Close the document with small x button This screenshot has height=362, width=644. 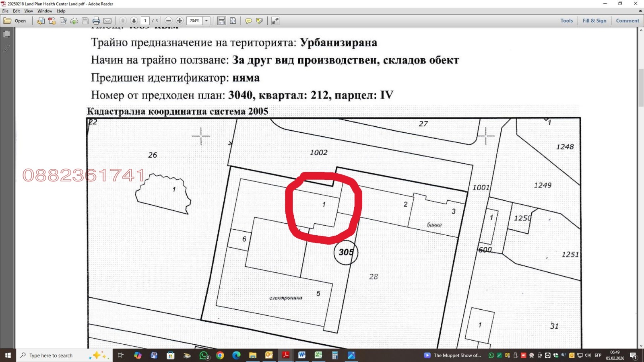640,11
